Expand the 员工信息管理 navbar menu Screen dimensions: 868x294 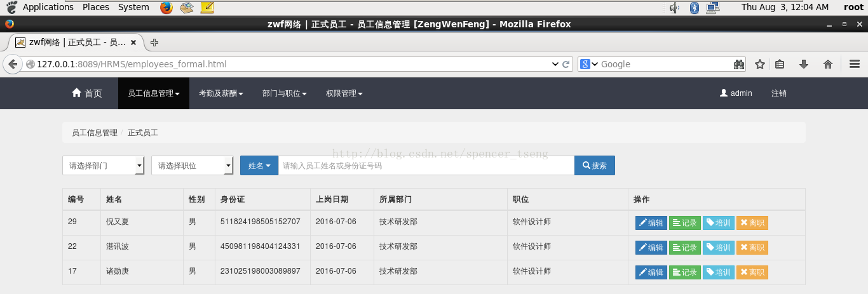click(x=154, y=93)
